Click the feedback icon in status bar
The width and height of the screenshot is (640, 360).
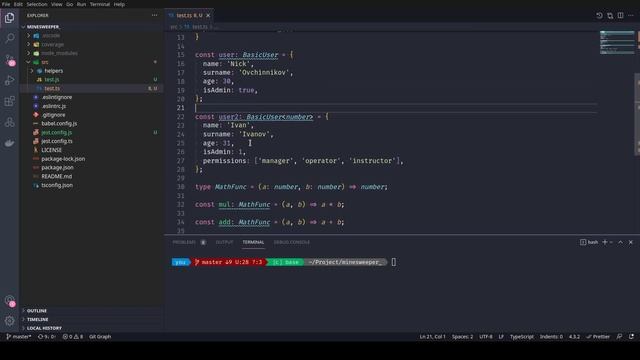[x=620, y=337]
